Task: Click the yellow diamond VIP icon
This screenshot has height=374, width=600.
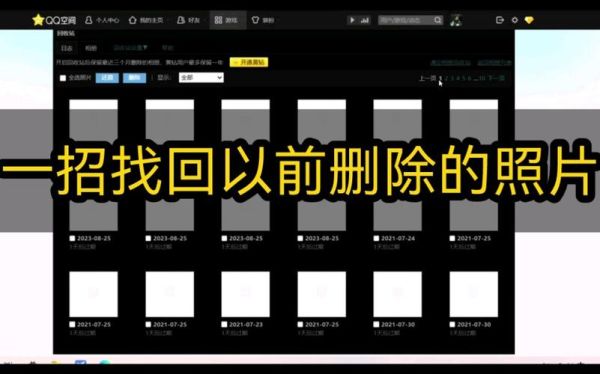Action: (529, 20)
